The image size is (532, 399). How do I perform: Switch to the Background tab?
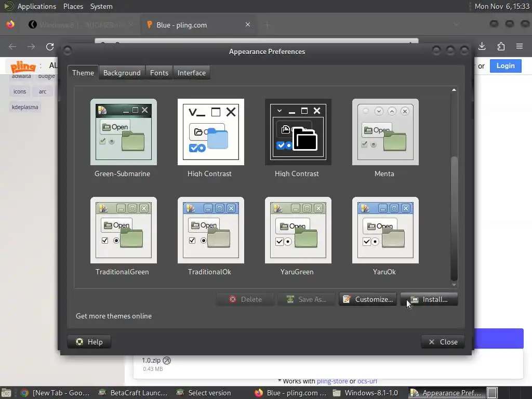122,73
